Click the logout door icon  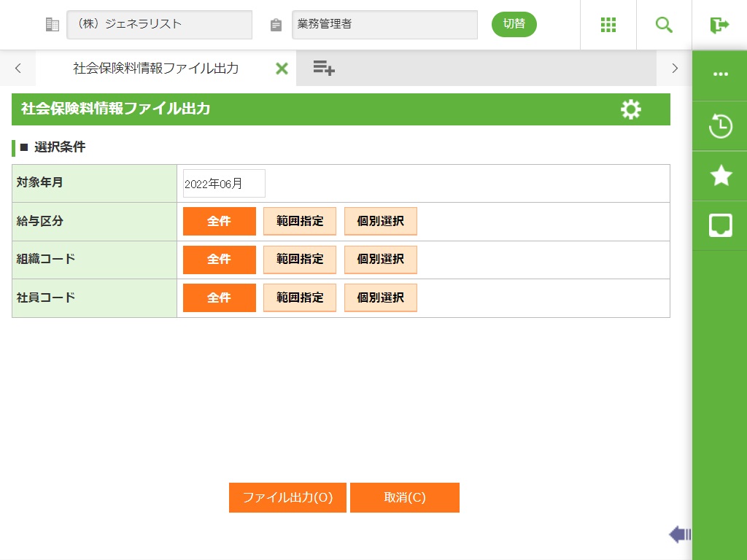point(719,25)
